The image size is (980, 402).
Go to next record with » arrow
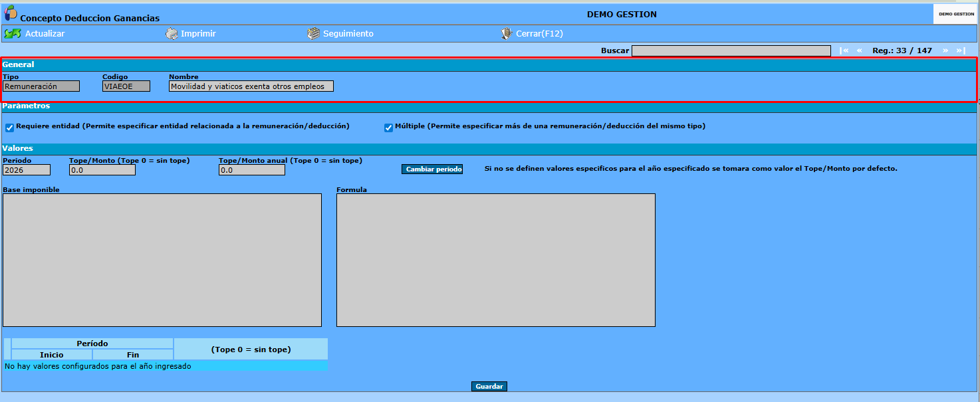pos(945,50)
